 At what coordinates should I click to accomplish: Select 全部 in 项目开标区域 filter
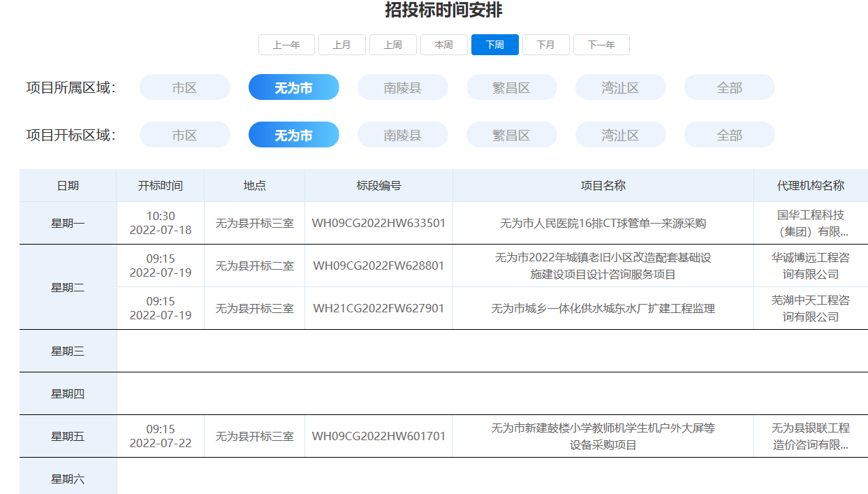point(729,135)
